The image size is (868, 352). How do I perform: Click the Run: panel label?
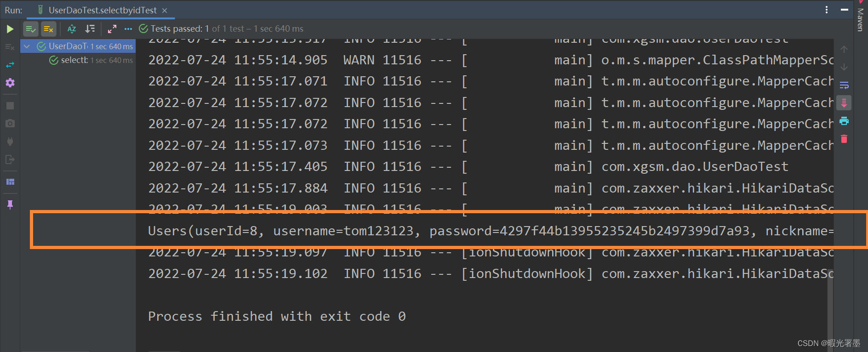(x=13, y=10)
